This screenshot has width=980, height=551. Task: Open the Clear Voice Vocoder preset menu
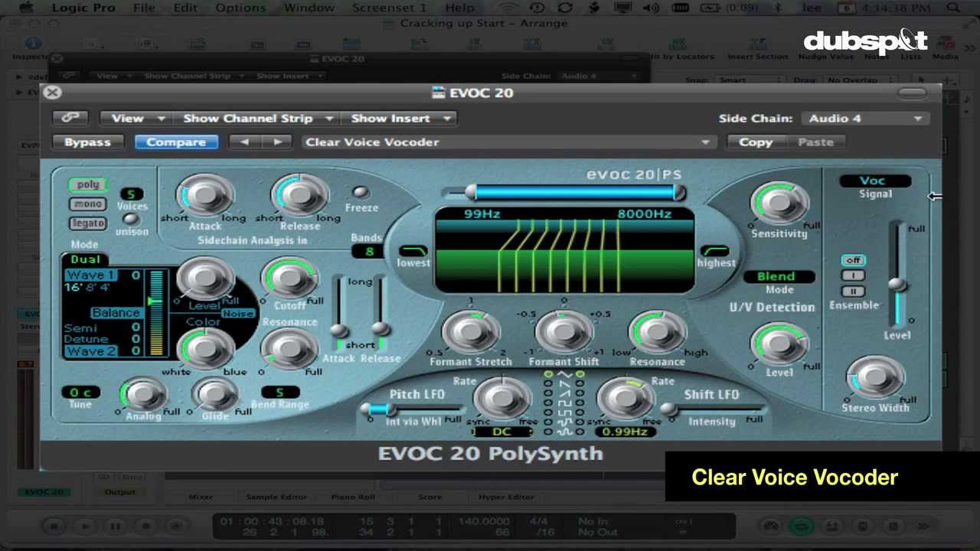509,142
